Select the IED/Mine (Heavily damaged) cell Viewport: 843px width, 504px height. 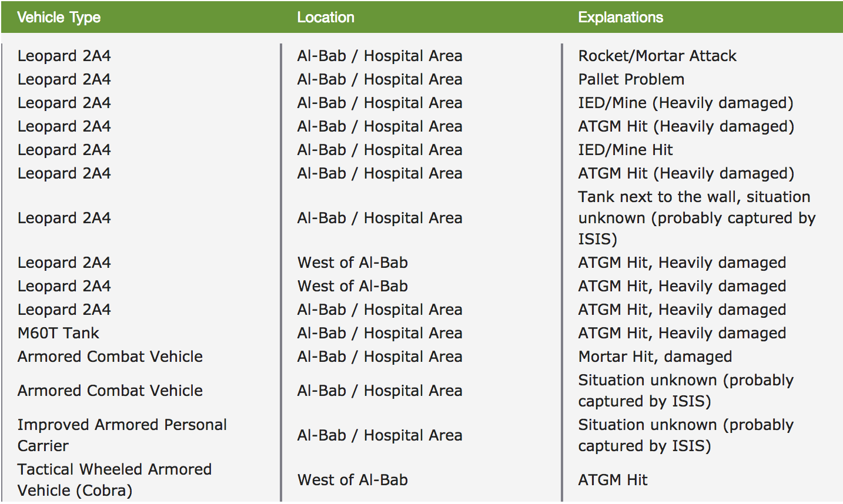[685, 103]
